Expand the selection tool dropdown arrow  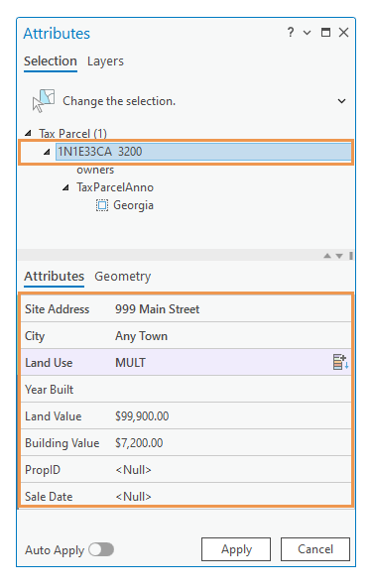[341, 101]
